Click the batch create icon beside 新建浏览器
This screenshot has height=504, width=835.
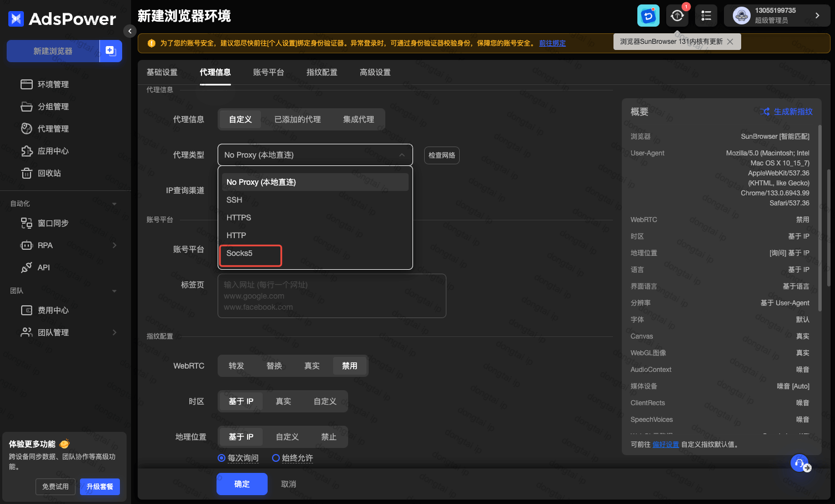click(110, 51)
